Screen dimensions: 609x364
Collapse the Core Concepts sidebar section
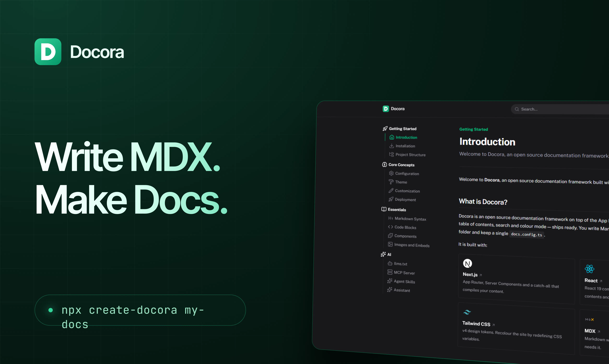point(398,165)
